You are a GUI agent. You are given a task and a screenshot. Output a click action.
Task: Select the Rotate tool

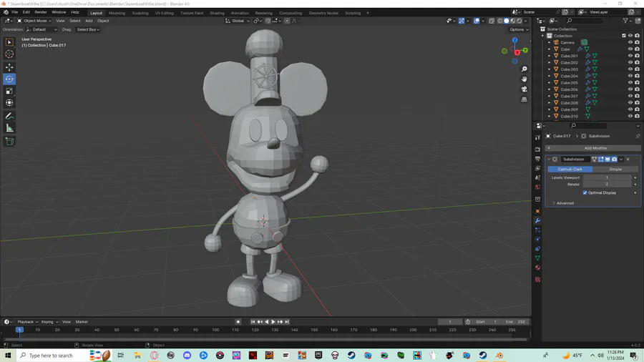(x=9, y=79)
